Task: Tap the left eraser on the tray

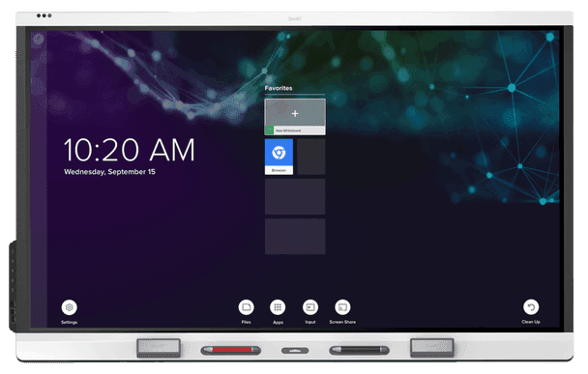Action: [x=159, y=348]
